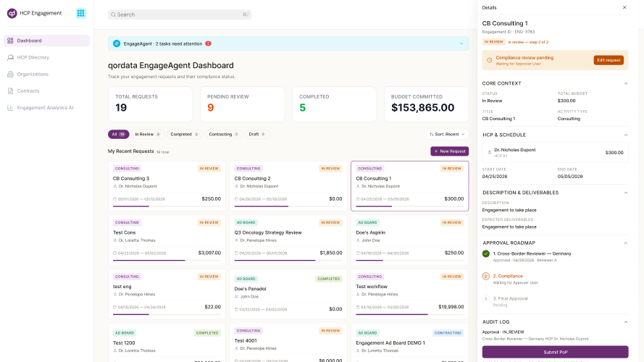The width and height of the screenshot is (644, 362).
Task: Click the progress bar on Q3 Oncology card
Action: pos(288,260)
